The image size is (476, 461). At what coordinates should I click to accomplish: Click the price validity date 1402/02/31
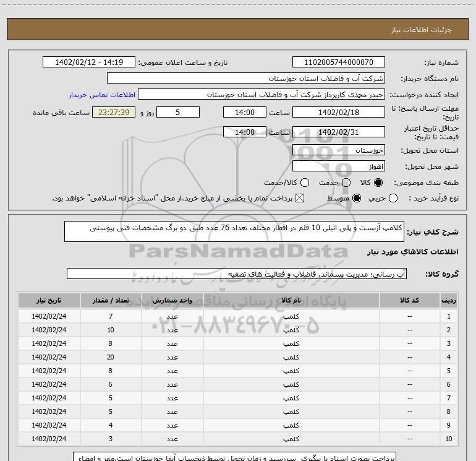point(339,132)
